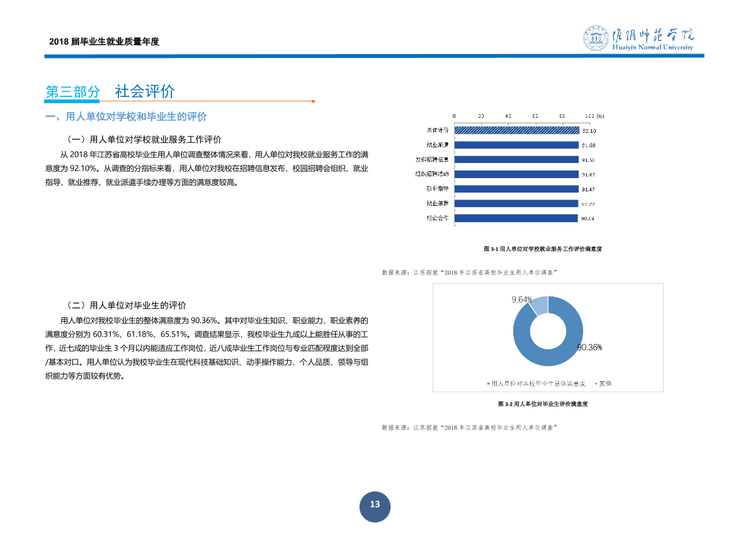Click subheading (二)用人单位对毕业生的评价
750x535 pixels.
pyautogui.click(x=125, y=305)
